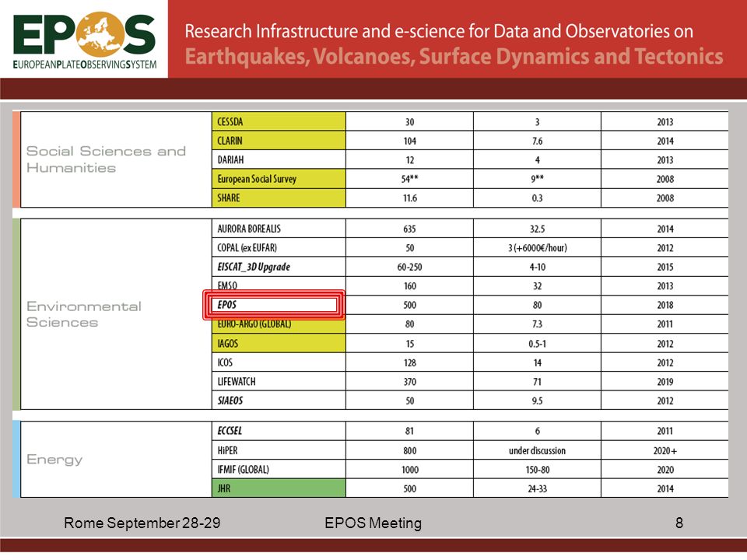Select the value 7.3 in the EURO-ARGO row
Screen dimensions: 747x560
538,324
